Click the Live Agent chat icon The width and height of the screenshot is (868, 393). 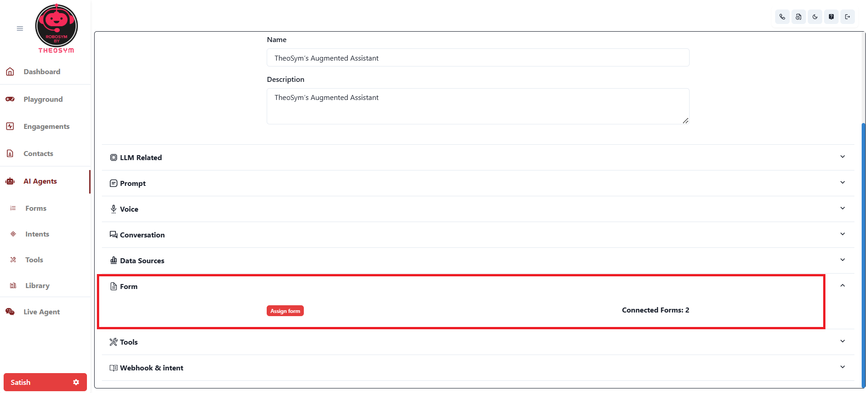(10, 312)
